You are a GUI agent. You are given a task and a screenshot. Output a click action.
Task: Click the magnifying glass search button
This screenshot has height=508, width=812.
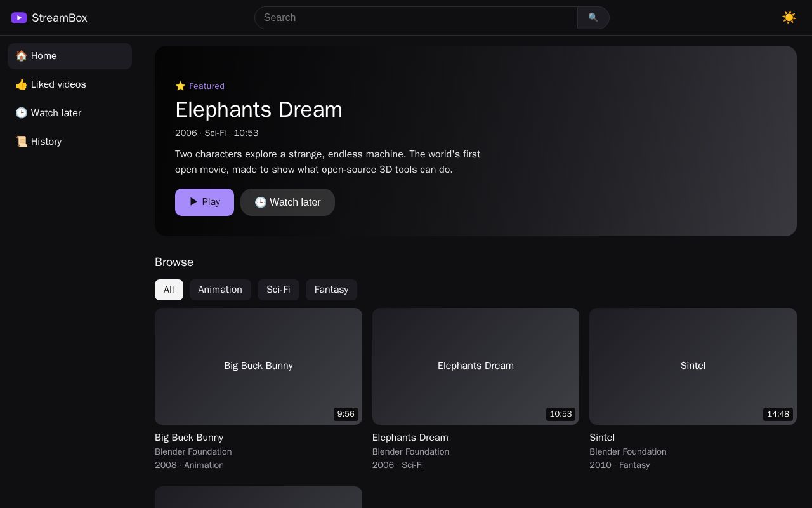click(593, 18)
